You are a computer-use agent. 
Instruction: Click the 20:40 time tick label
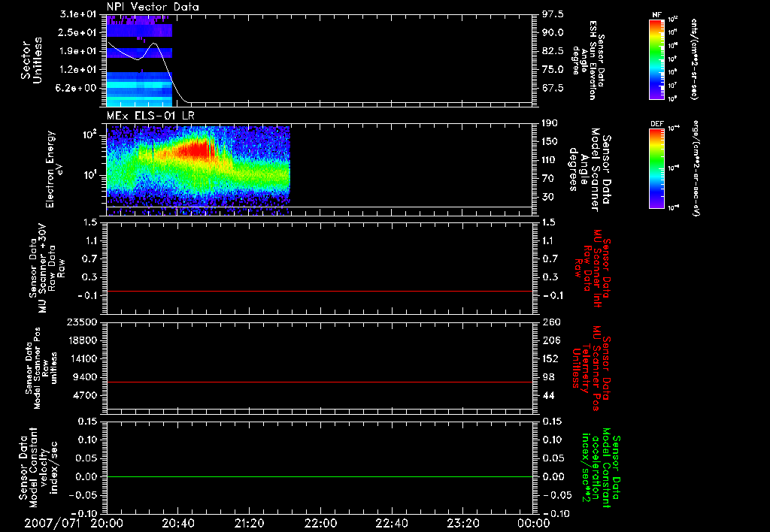click(x=177, y=523)
